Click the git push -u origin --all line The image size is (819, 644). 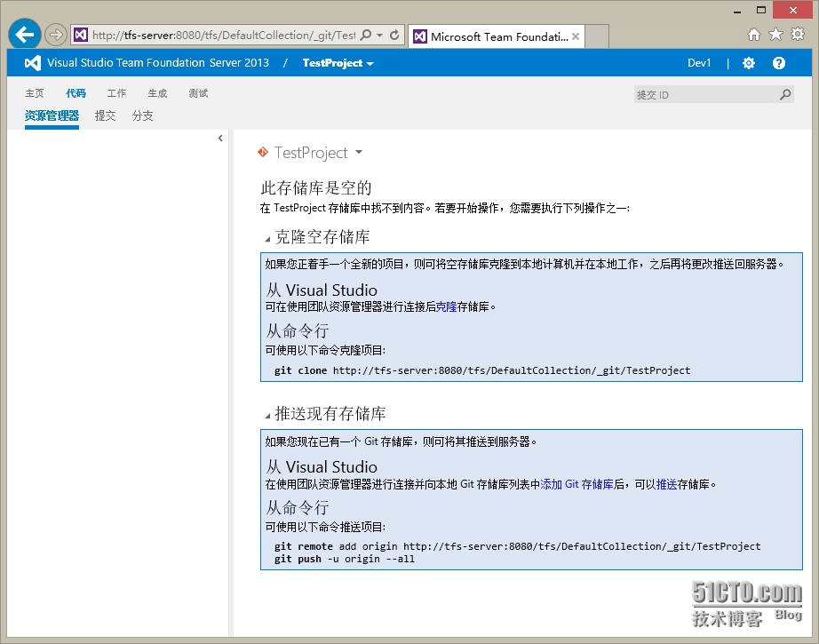point(345,559)
